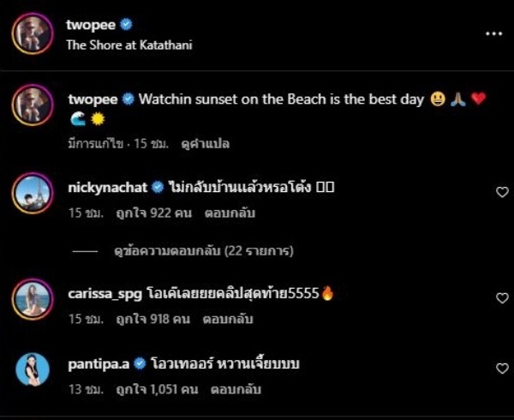
Task: Like nickynachat's comment with the heart
Action: coord(502,192)
